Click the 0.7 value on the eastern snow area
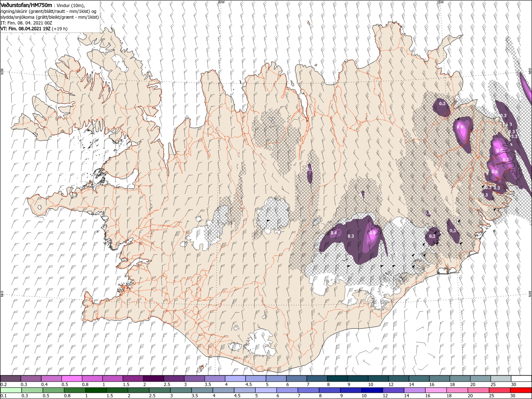 [x=506, y=160]
